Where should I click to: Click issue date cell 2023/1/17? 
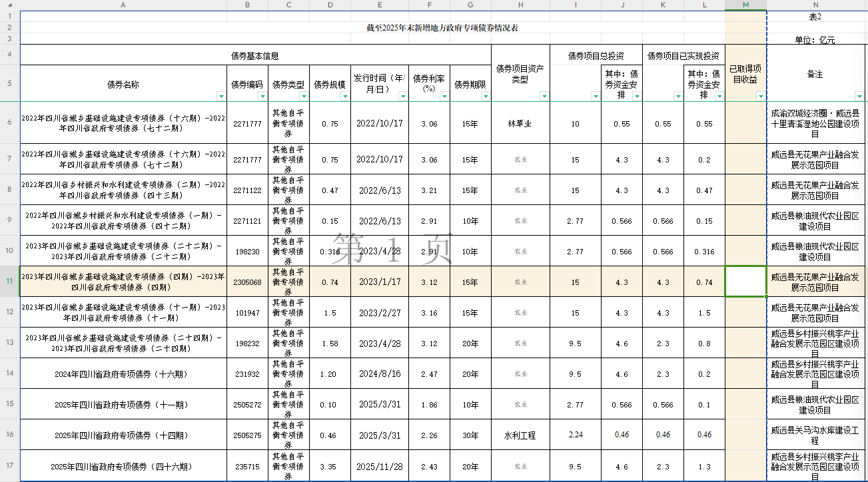point(380,282)
